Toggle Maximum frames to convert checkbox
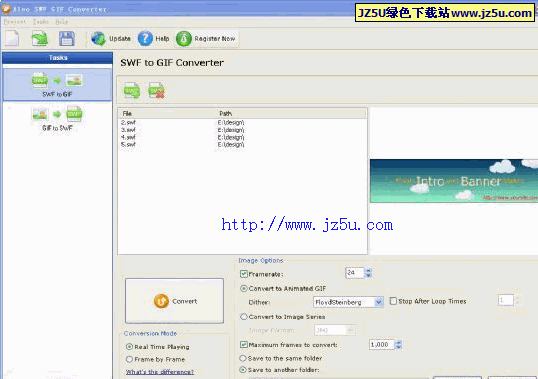538x379 pixels. (x=244, y=344)
